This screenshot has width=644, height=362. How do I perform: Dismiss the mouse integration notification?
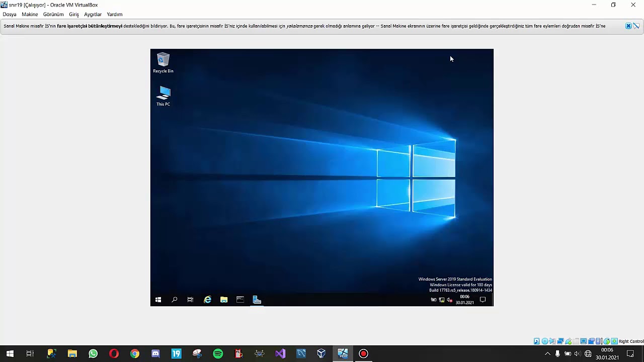pyautogui.click(x=628, y=26)
